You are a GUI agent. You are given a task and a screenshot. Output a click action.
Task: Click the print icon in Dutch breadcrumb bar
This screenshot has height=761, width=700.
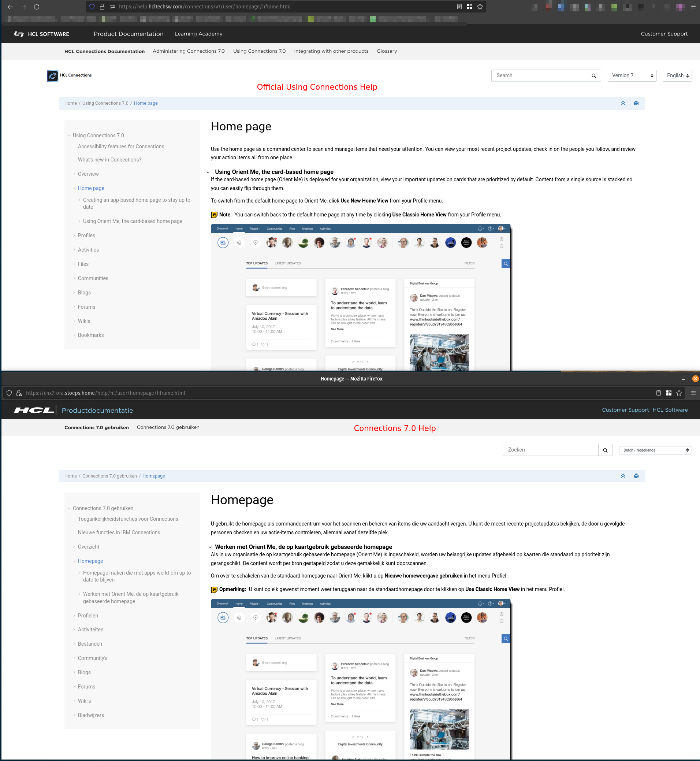tap(636, 476)
